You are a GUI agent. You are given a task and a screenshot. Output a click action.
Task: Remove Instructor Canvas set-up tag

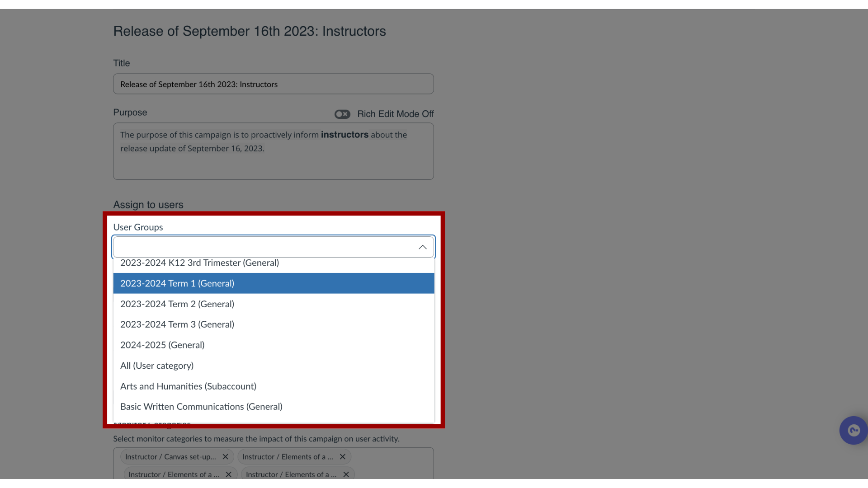click(x=225, y=456)
